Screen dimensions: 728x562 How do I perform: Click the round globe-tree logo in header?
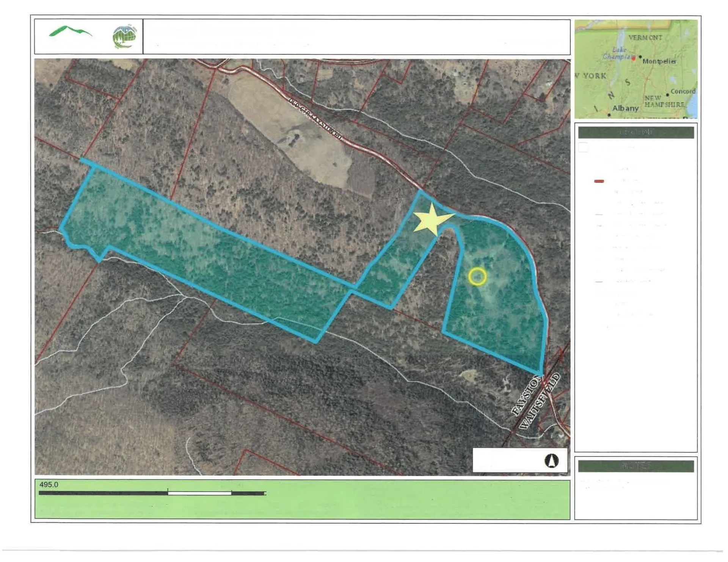(125, 36)
